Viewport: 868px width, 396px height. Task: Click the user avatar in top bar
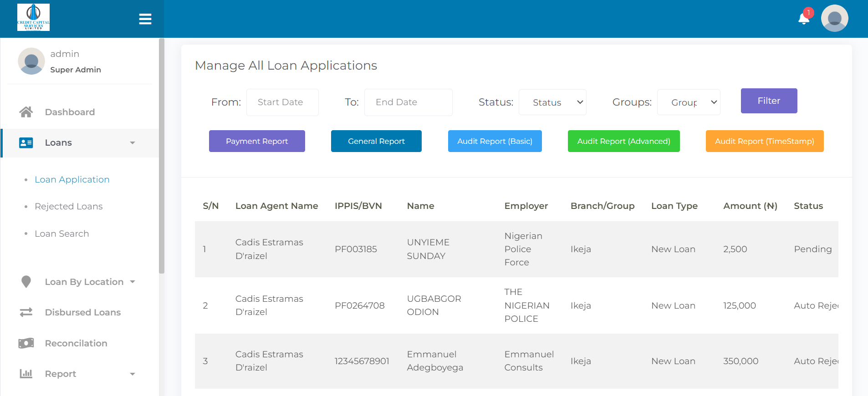pos(834,19)
